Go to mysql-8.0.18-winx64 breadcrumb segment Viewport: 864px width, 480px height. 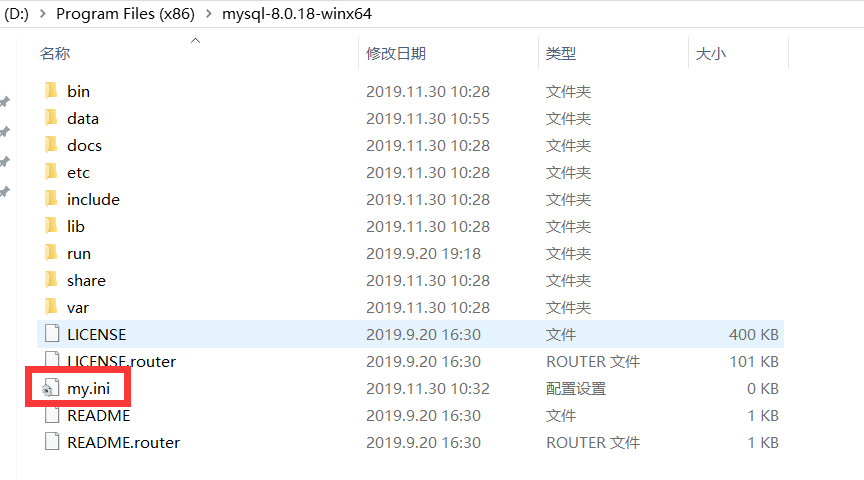coord(297,14)
